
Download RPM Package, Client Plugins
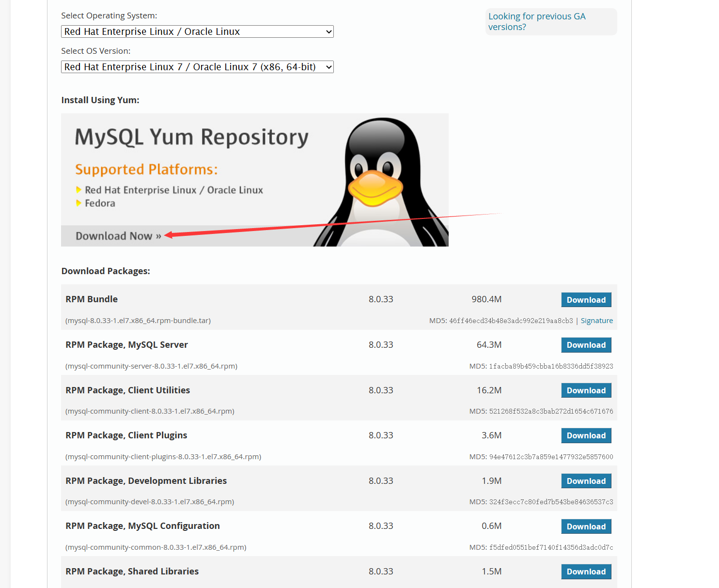(x=586, y=435)
